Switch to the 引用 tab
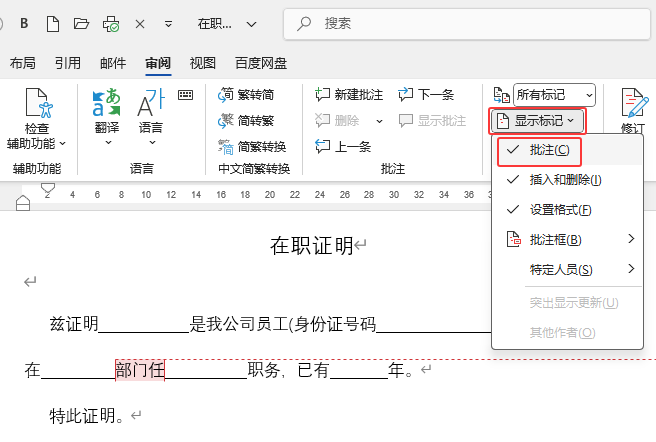This screenshot has height=442, width=656. click(x=68, y=63)
